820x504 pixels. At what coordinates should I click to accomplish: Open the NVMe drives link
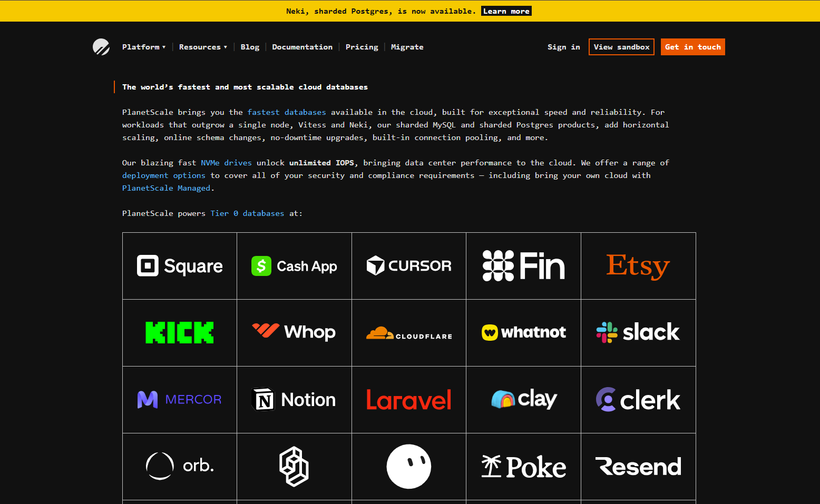click(x=226, y=163)
